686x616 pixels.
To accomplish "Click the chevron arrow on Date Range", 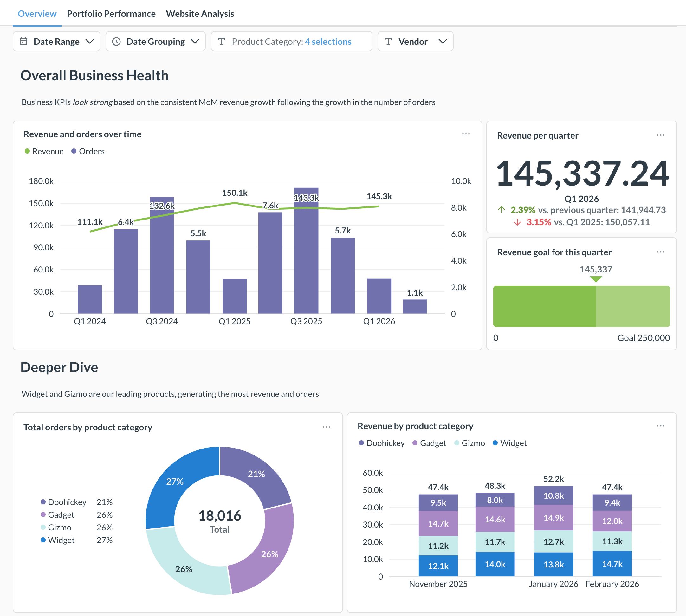I will pos(90,41).
